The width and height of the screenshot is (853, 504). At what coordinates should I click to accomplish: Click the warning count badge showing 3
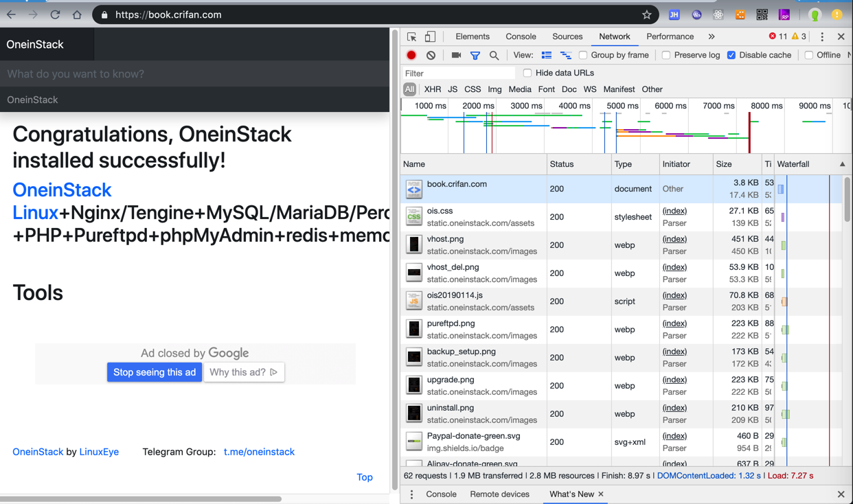click(799, 36)
